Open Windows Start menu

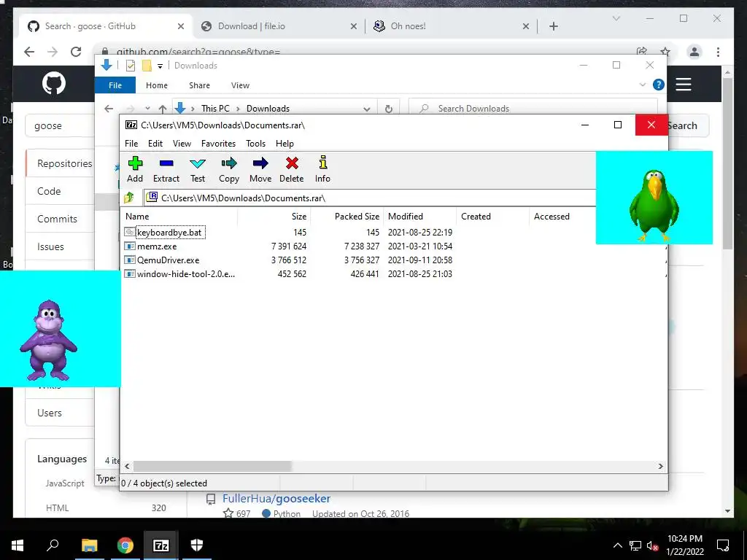point(18,545)
